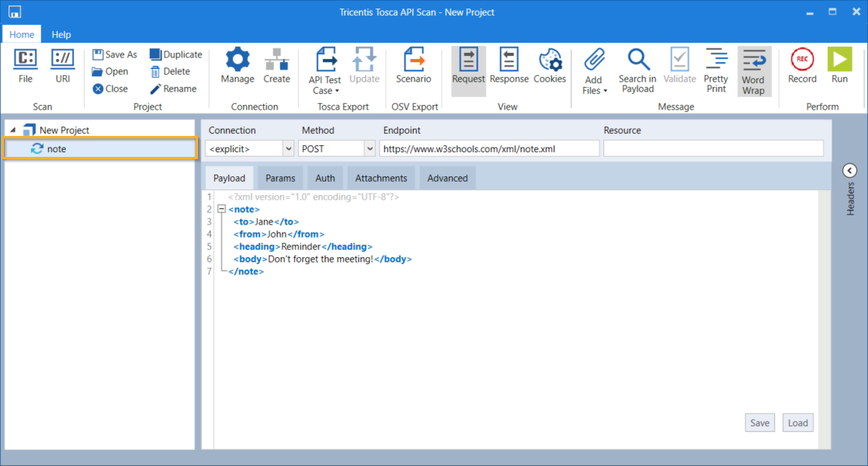Open the Method dropdown
This screenshot has height=466, width=868.
(369, 148)
